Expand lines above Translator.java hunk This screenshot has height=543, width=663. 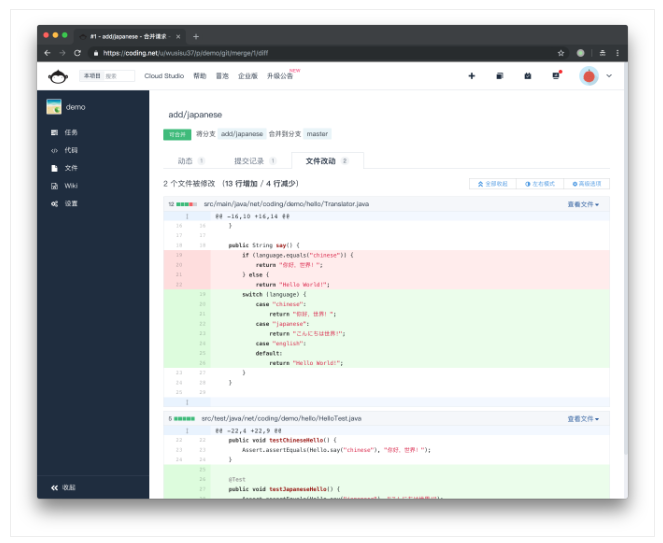187,217
